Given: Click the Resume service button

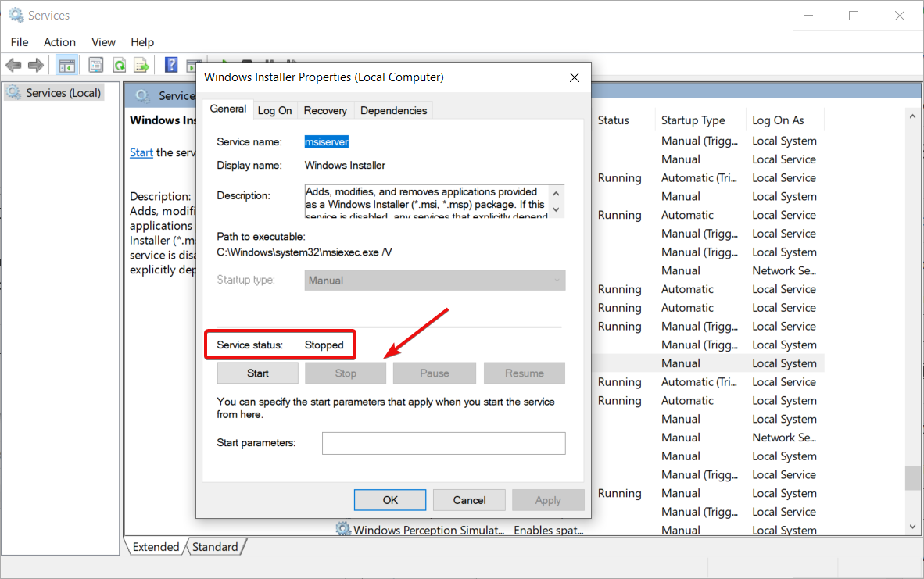Looking at the screenshot, I should (525, 373).
